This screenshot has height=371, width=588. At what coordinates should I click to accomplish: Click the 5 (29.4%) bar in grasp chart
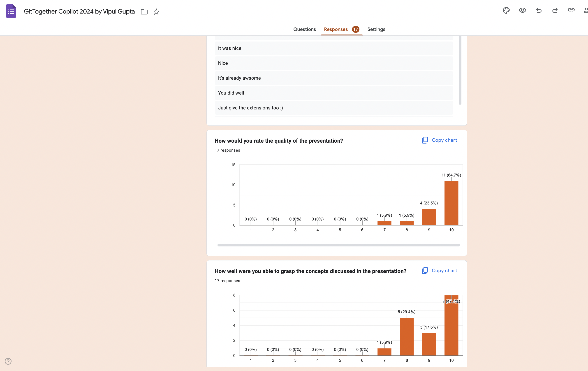pyautogui.click(x=407, y=336)
